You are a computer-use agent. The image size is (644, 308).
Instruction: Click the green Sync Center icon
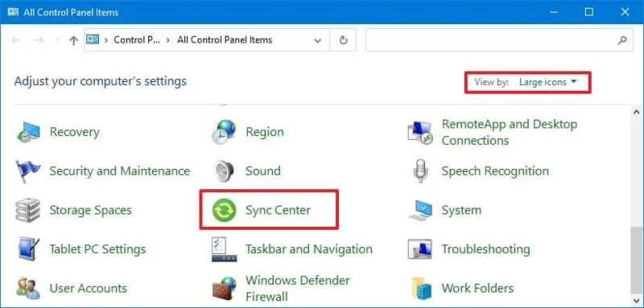pos(225,210)
